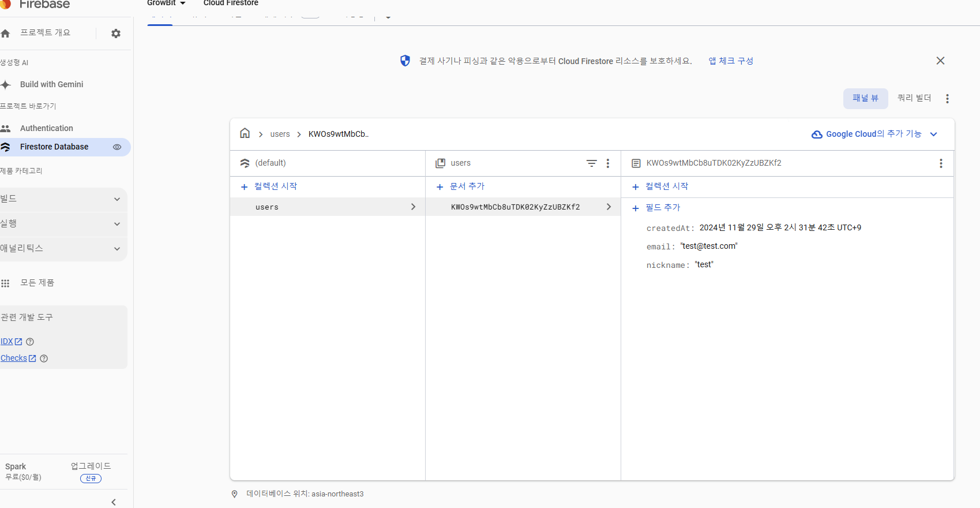Select the users collection row
This screenshot has height=508, width=980.
point(328,207)
